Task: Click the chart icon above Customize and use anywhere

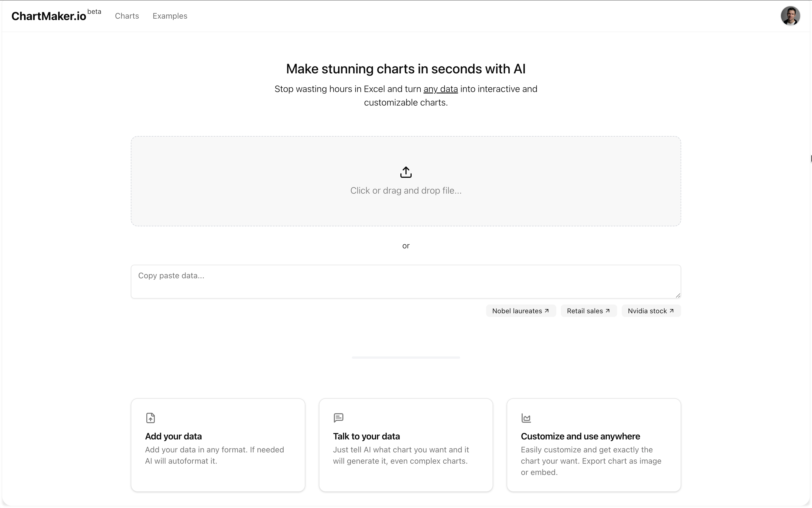Action: pyautogui.click(x=526, y=418)
